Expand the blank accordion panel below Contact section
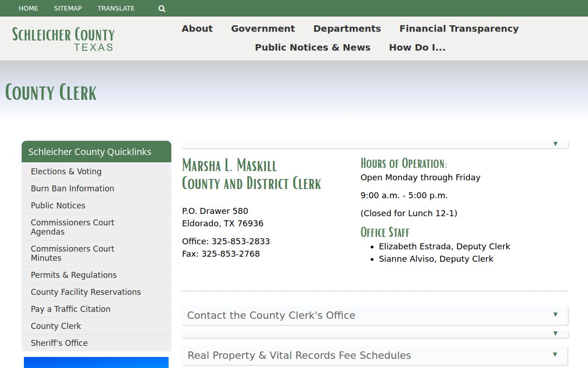This screenshot has height=368, width=588. coord(375,333)
